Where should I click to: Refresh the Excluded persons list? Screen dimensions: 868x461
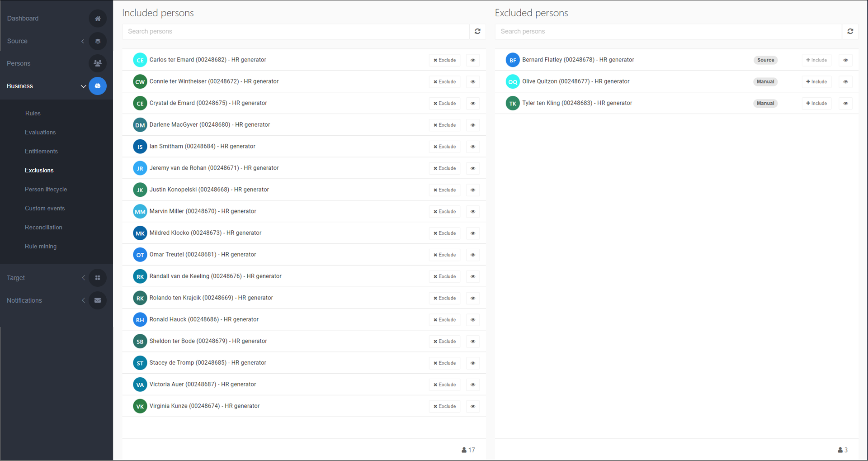pos(850,32)
